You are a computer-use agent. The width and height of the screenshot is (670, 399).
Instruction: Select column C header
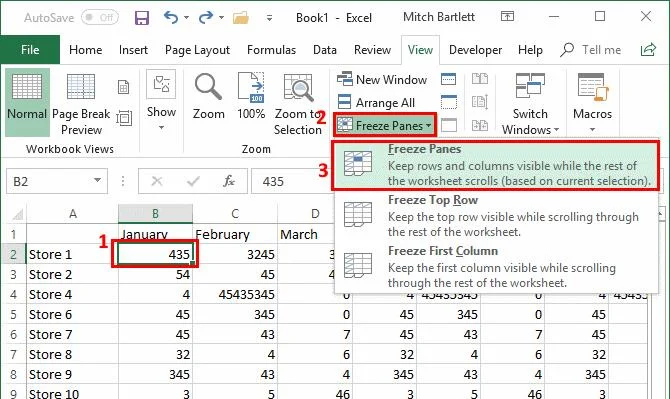[x=235, y=213]
